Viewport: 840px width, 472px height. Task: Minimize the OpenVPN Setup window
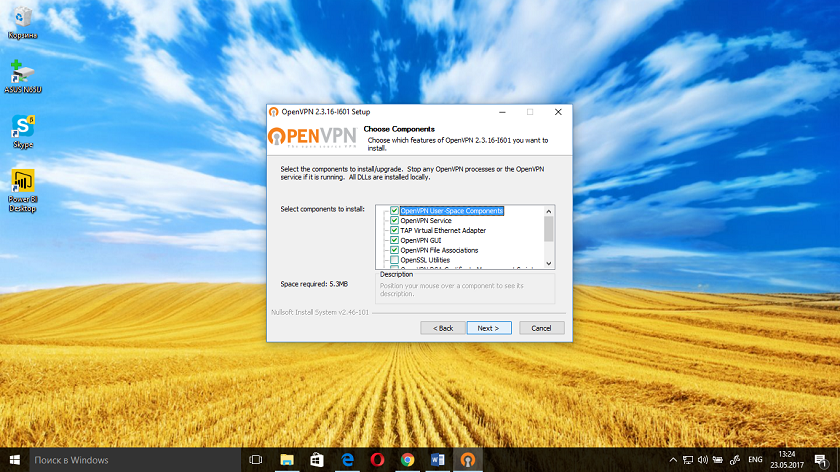coord(502,112)
